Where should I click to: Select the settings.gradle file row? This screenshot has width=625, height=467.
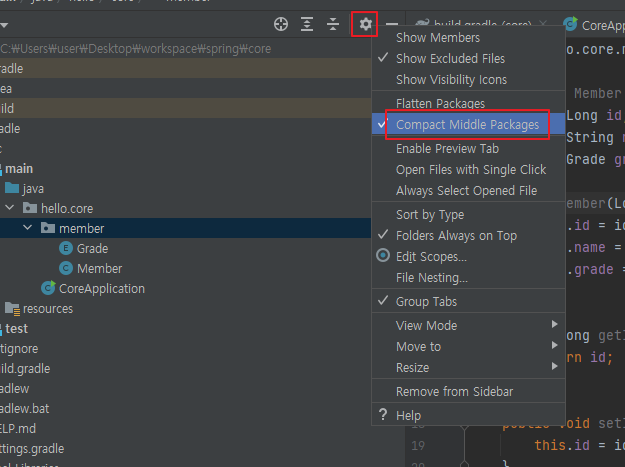pos(185,449)
